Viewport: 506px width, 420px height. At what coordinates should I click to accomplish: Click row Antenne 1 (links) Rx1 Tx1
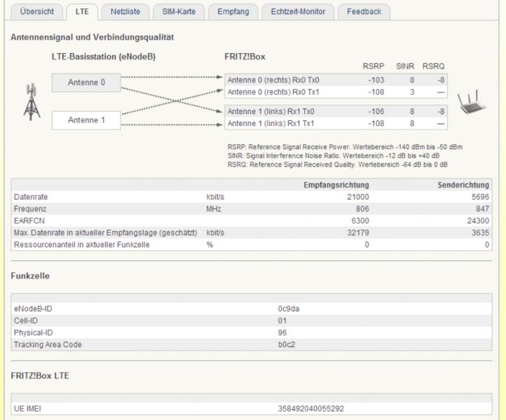(336, 123)
